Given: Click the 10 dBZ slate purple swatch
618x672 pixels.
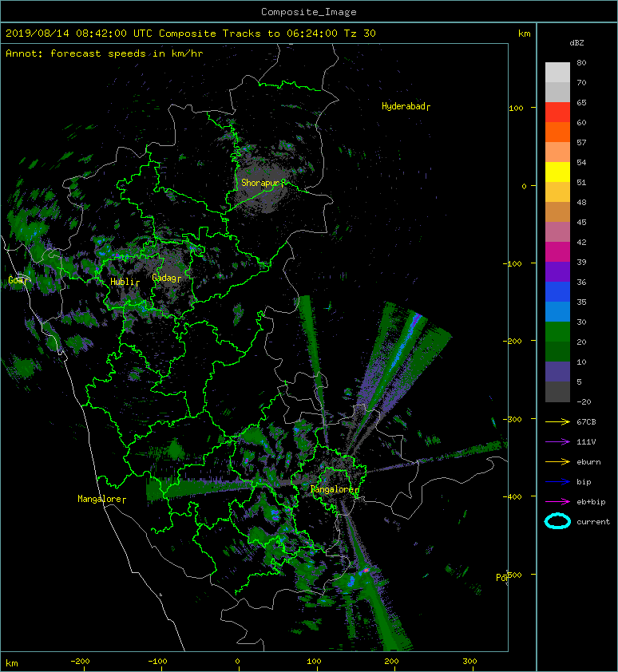Looking at the screenshot, I should click(557, 371).
